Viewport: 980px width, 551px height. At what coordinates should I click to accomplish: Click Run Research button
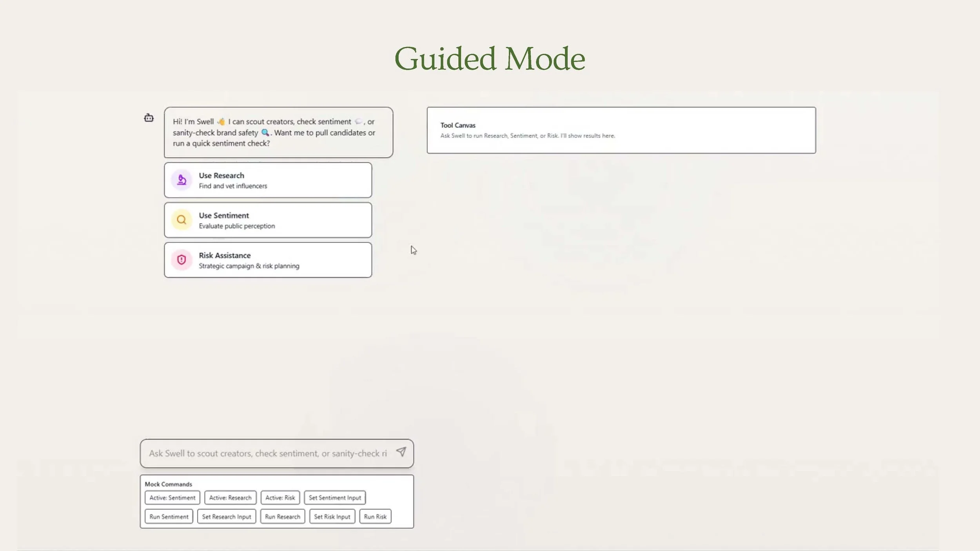(283, 517)
